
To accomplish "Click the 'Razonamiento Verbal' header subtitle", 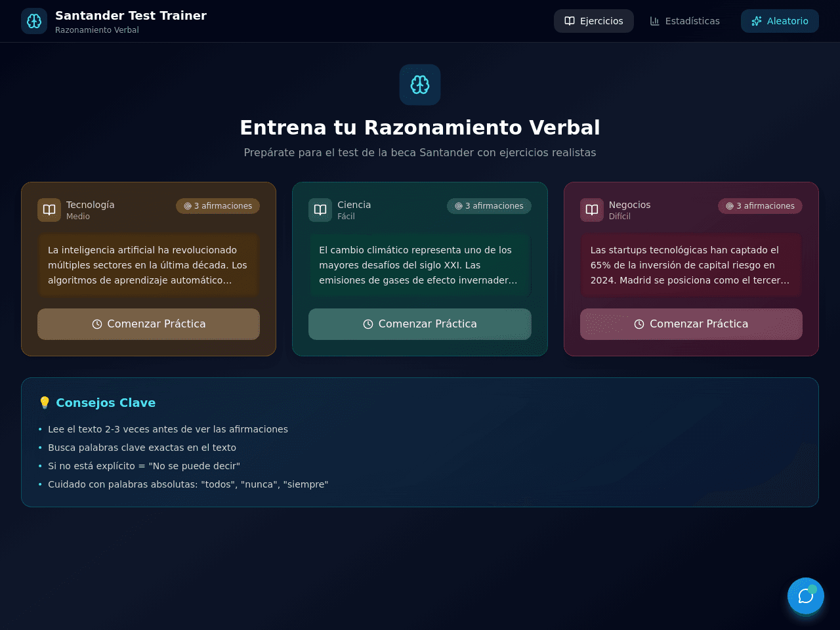I will coord(97,30).
